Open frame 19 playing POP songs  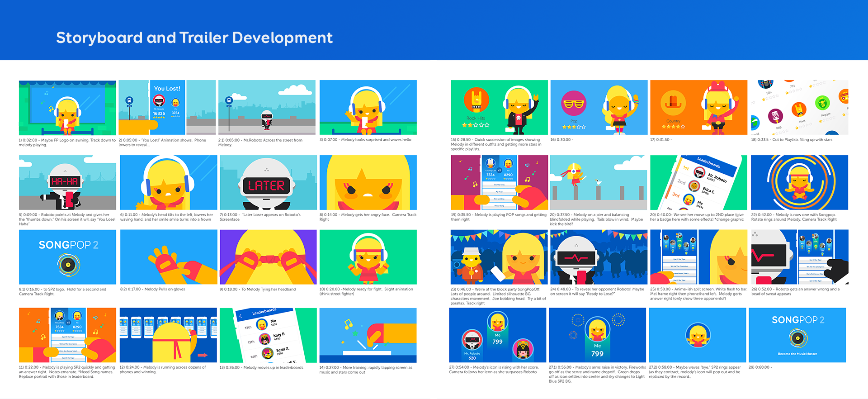[x=499, y=182]
